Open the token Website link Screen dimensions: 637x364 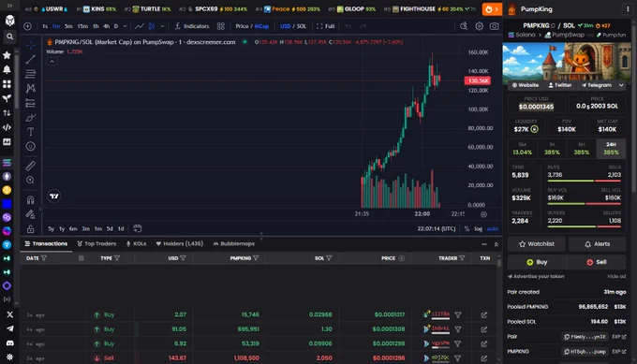(x=526, y=85)
